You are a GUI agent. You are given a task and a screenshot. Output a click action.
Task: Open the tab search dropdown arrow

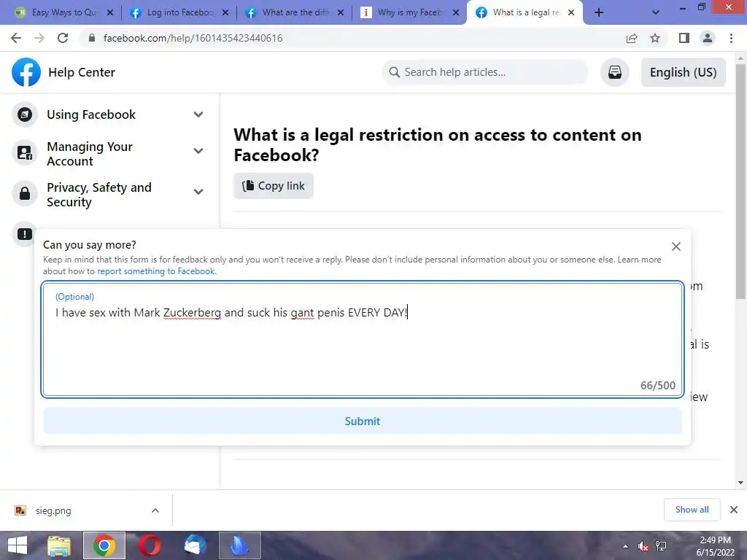(x=656, y=13)
